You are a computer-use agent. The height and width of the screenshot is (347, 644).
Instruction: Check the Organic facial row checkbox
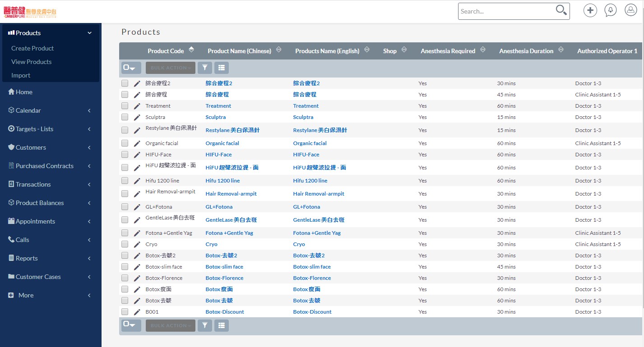(125, 143)
